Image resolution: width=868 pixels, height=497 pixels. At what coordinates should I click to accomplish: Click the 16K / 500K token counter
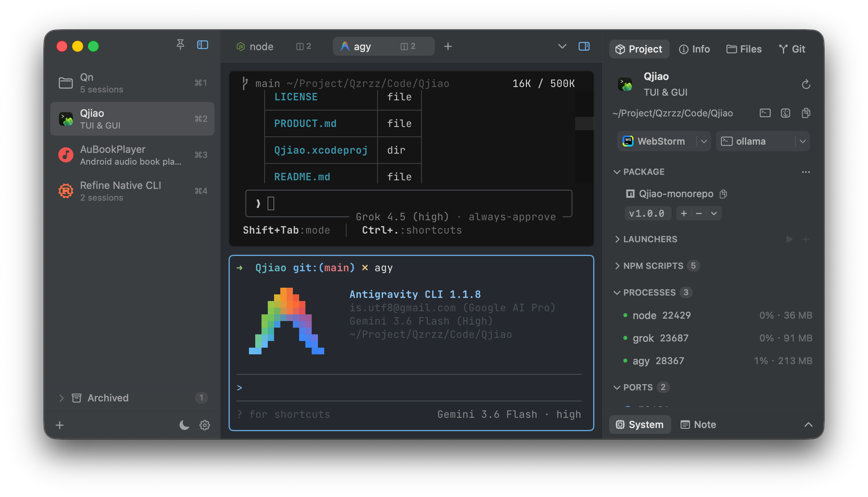(x=543, y=83)
